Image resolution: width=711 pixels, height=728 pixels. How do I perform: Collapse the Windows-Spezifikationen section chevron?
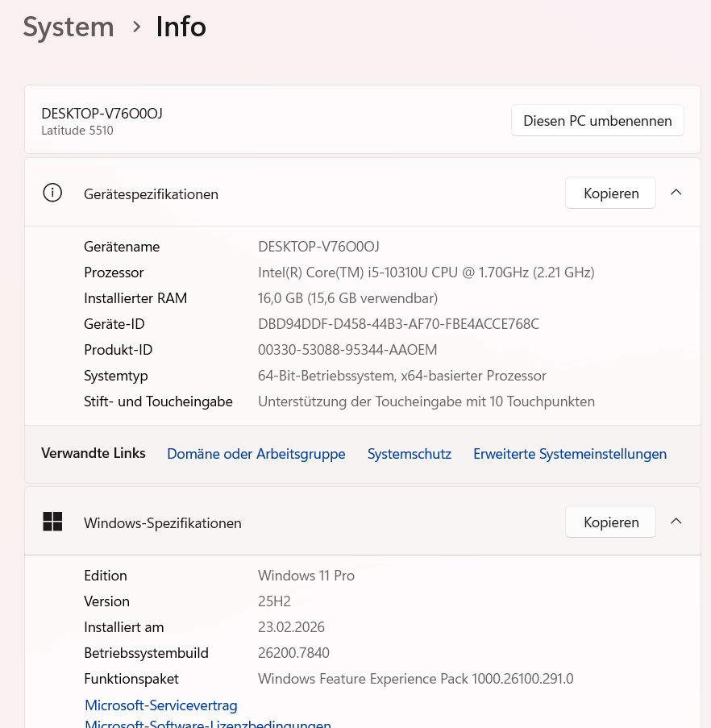[676, 521]
